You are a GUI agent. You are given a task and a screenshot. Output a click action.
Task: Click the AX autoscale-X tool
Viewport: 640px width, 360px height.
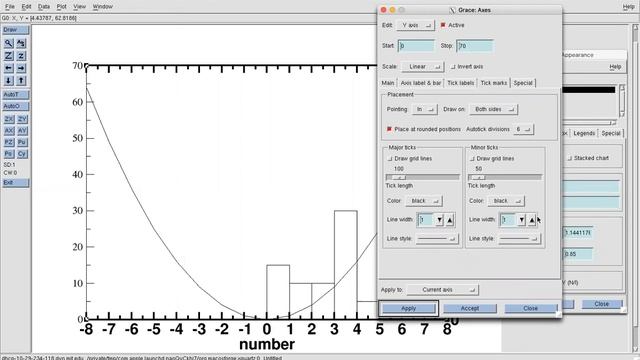[x=9, y=131]
